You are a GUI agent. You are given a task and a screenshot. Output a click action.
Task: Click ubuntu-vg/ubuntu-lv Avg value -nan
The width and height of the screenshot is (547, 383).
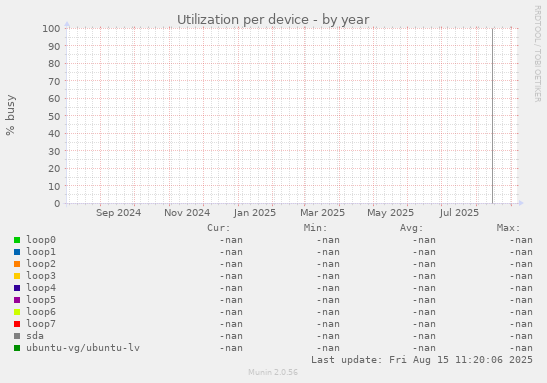[x=424, y=348]
